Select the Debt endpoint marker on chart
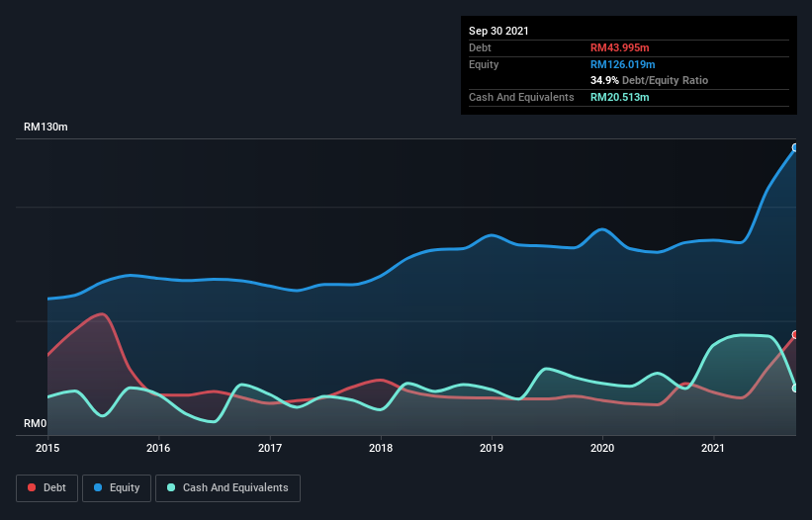 pos(795,335)
